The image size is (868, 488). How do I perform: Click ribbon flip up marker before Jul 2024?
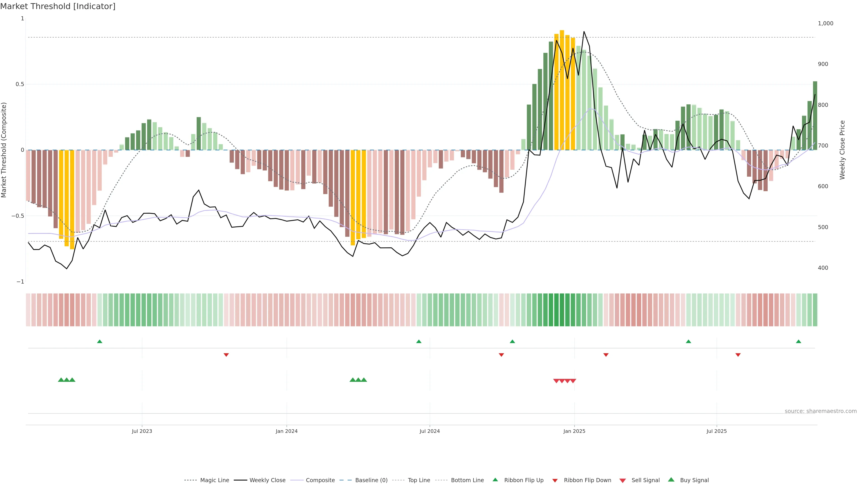point(418,342)
